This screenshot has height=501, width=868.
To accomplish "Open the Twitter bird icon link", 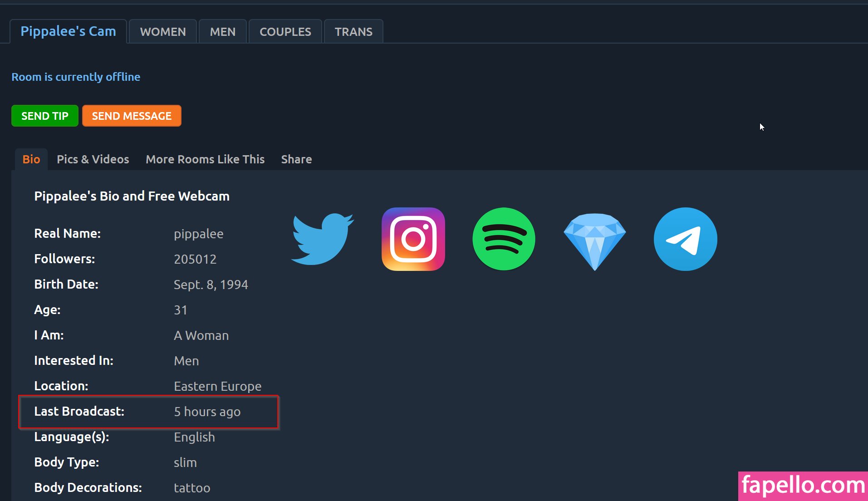I will [322, 239].
